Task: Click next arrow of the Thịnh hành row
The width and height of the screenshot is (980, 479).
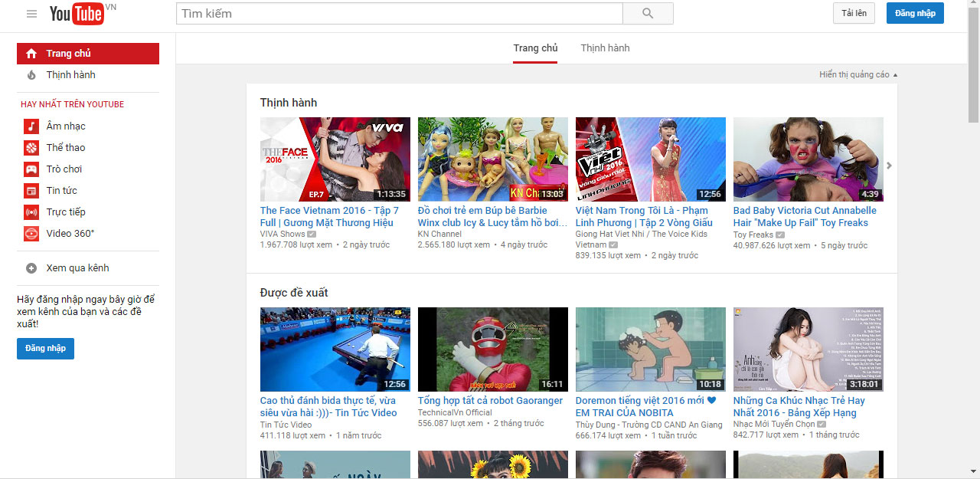Action: [890, 166]
